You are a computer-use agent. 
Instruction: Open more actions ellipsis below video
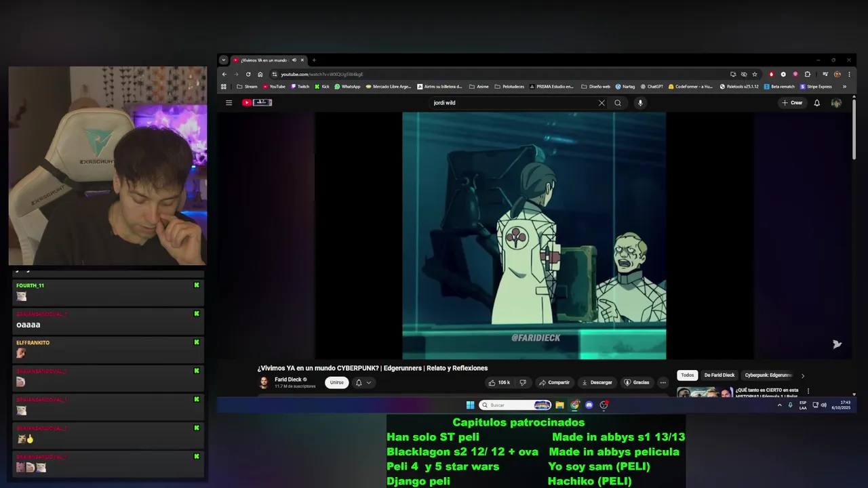tap(663, 382)
